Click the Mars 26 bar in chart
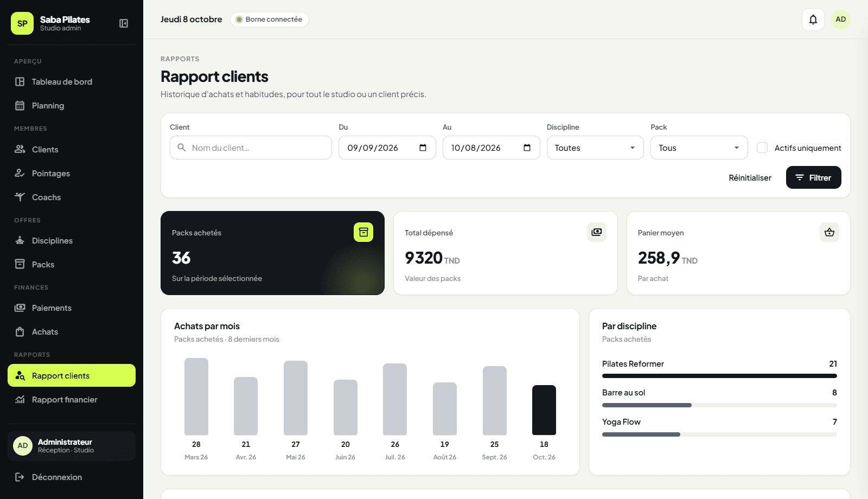Image resolution: width=868 pixels, height=499 pixels. tap(196, 396)
